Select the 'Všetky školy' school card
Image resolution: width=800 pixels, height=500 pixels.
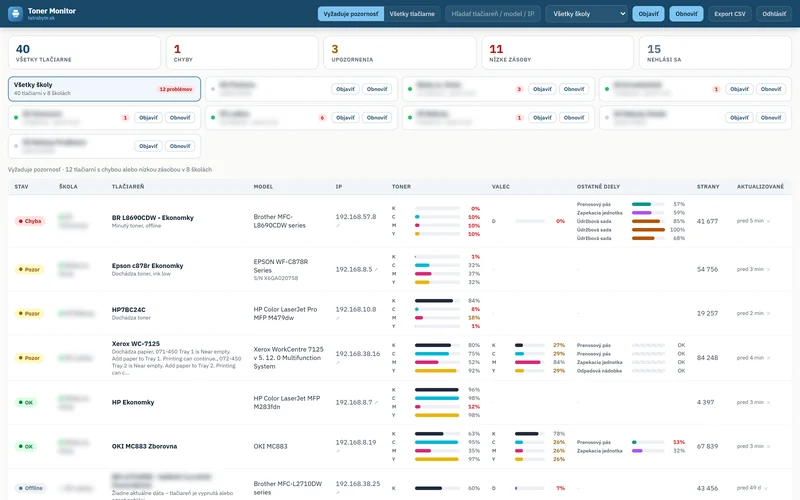pyautogui.click(x=104, y=89)
